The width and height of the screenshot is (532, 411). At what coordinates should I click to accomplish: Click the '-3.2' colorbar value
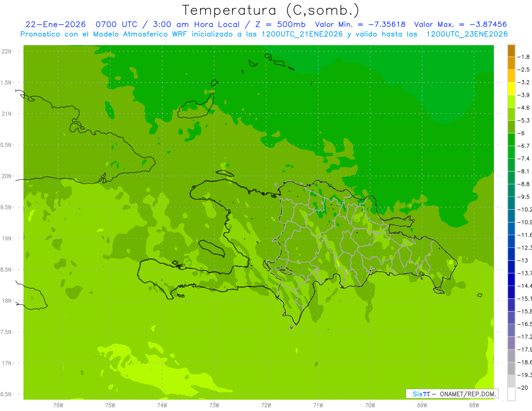(524, 82)
